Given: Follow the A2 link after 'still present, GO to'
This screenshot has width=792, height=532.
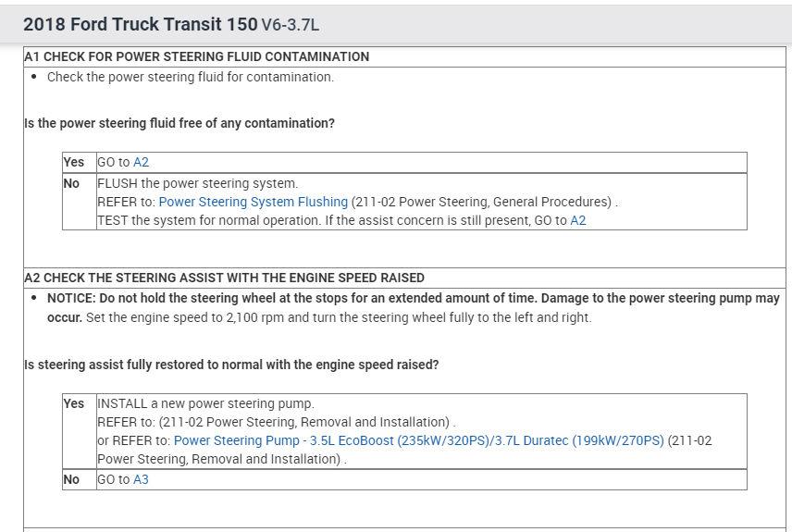Looking at the screenshot, I should pyautogui.click(x=578, y=220).
